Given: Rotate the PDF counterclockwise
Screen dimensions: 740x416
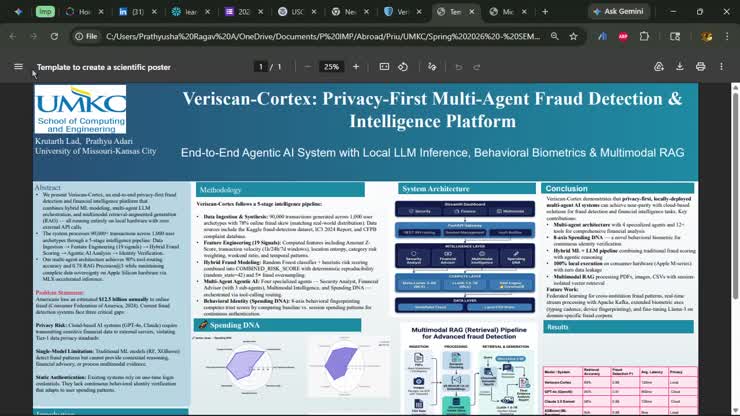Looking at the screenshot, I should [x=403, y=67].
